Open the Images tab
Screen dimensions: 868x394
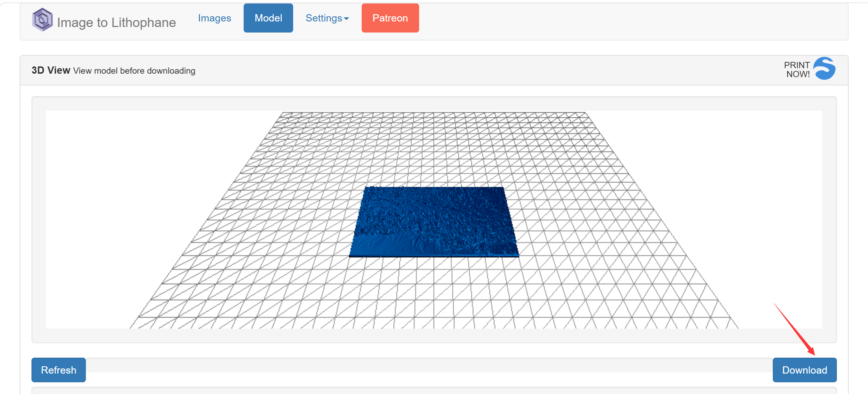[214, 18]
